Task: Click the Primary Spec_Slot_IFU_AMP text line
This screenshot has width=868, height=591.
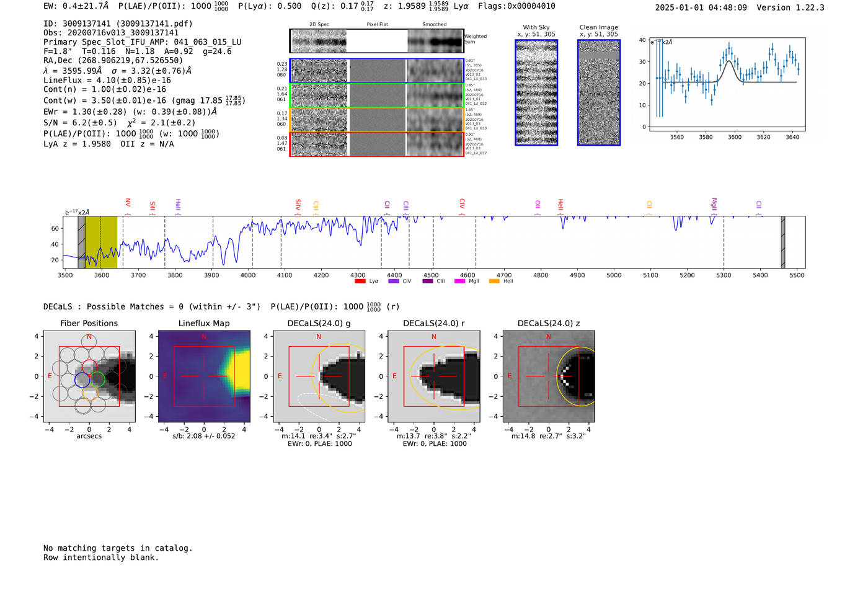Action: tap(143, 42)
